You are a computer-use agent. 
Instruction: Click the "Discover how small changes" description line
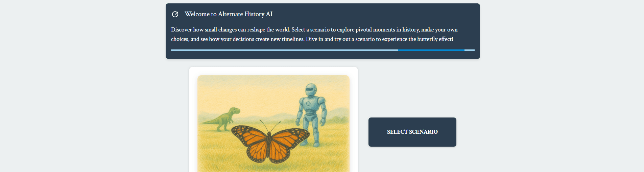pos(314,30)
